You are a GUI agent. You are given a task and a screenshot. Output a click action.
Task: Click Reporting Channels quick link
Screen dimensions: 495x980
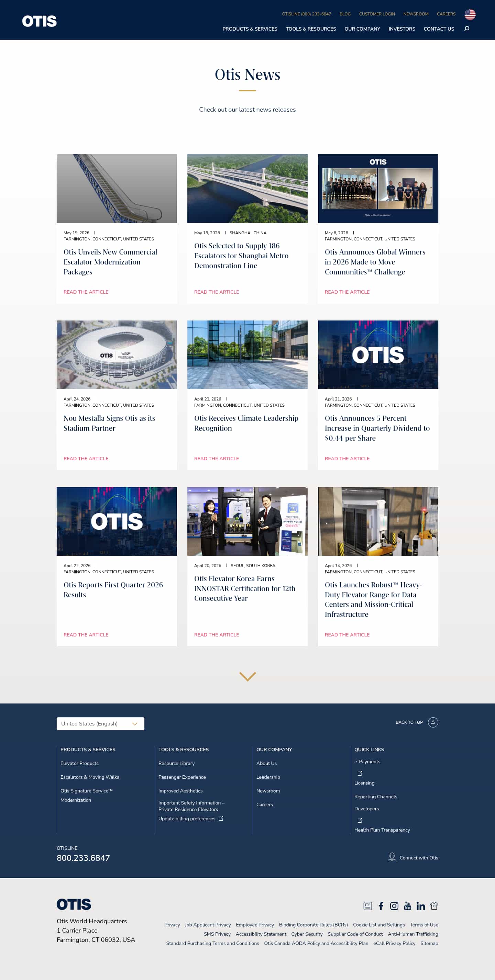(376, 797)
